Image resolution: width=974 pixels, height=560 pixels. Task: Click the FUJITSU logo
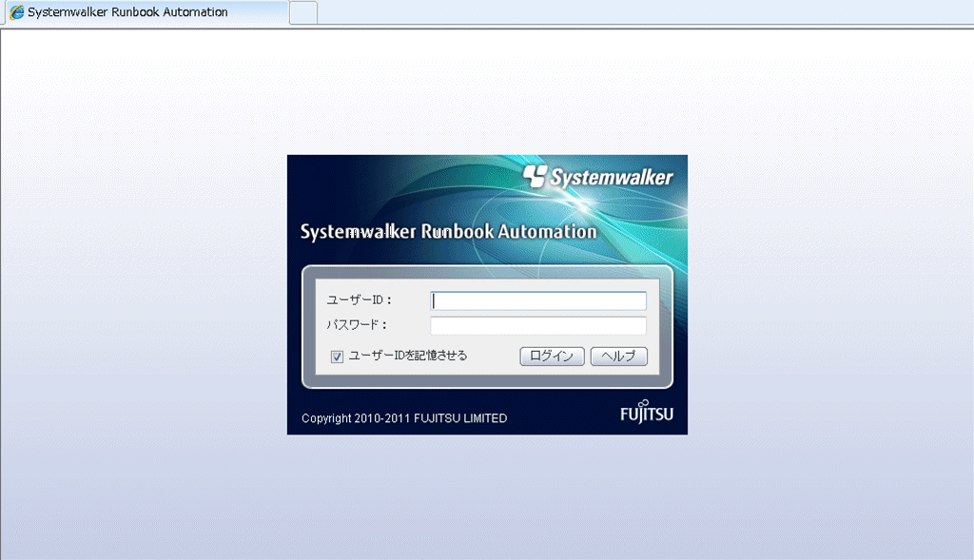[646, 413]
